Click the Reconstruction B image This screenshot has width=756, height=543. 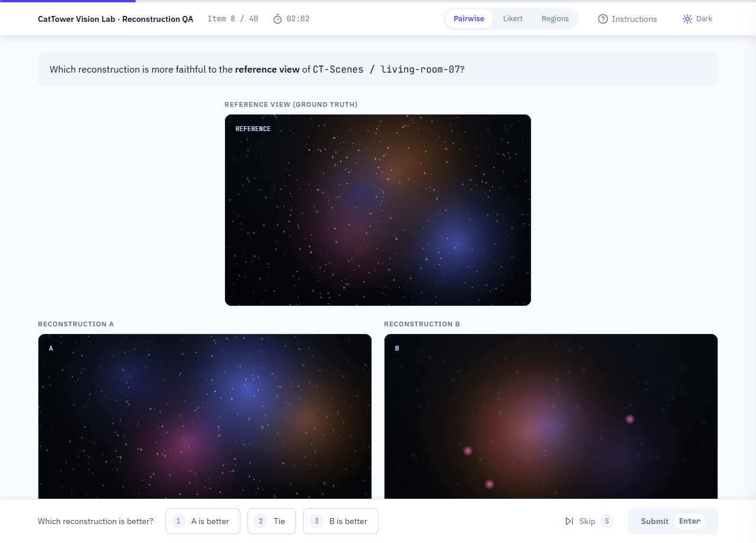point(551,416)
